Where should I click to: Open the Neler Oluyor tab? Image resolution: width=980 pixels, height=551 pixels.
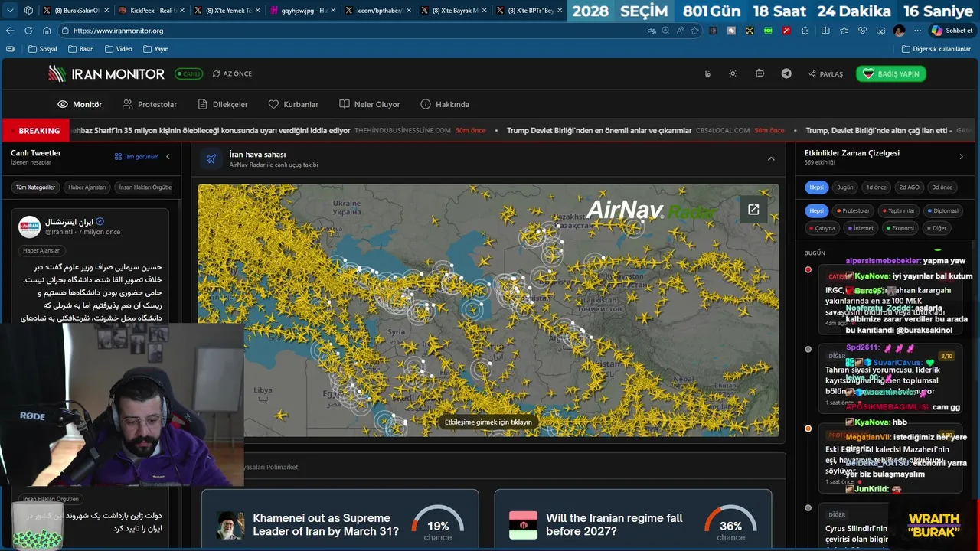370,104
